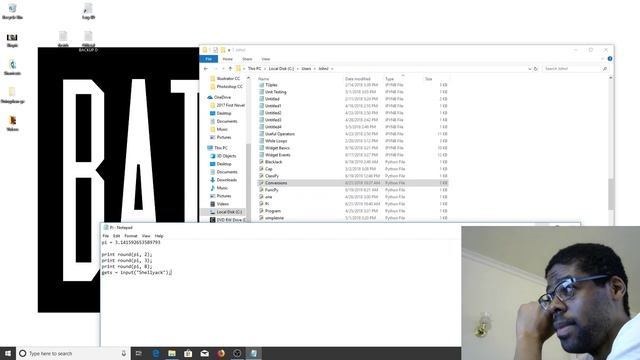Open the Mail app on taskbar
The height and width of the screenshot is (360, 640).
pos(204,353)
